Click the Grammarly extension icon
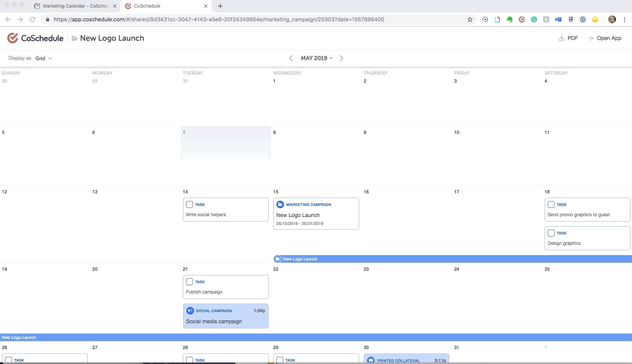The width and height of the screenshot is (632, 364). coord(534,19)
